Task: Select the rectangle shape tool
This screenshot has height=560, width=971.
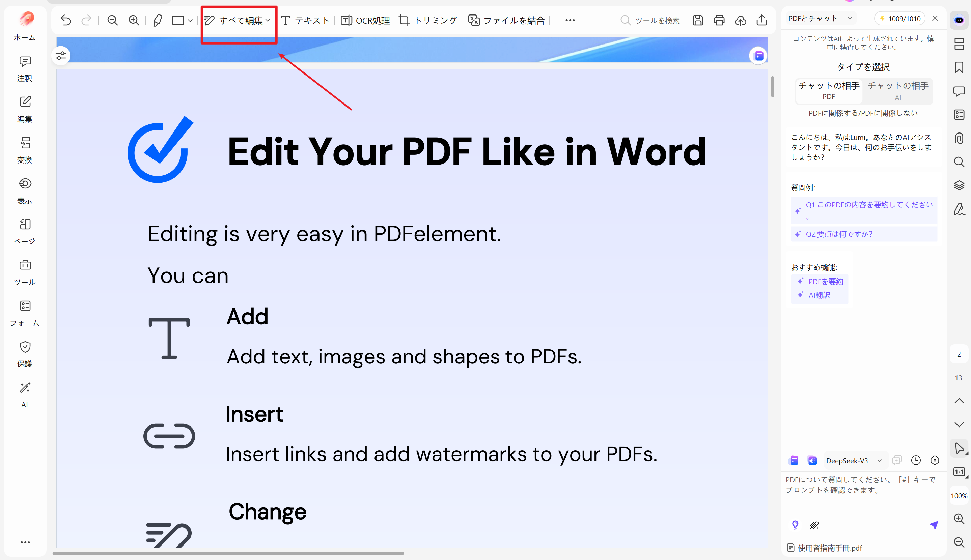Action: tap(178, 20)
